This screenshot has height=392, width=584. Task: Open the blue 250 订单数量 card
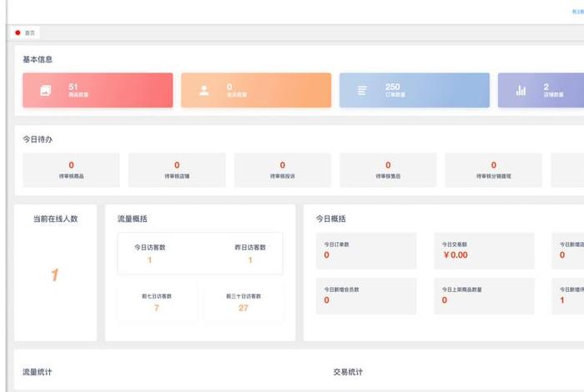point(414,90)
